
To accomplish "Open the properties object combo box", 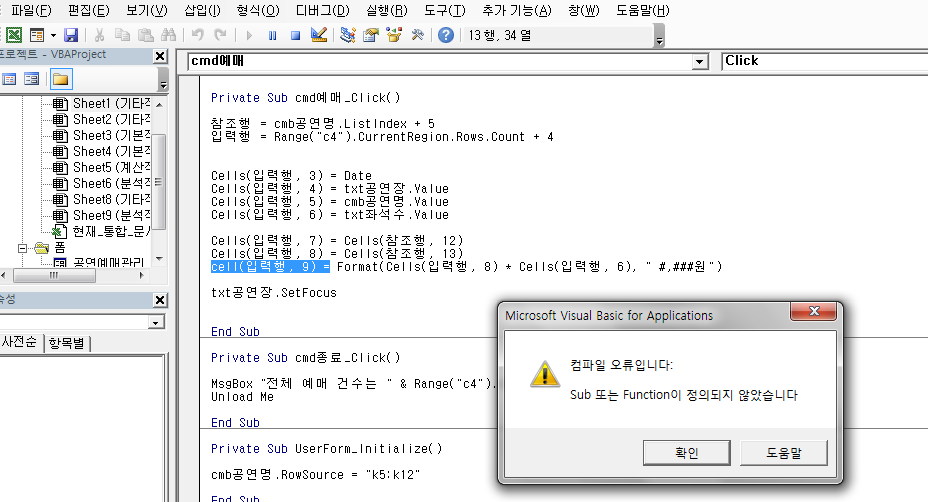I will [x=155, y=322].
